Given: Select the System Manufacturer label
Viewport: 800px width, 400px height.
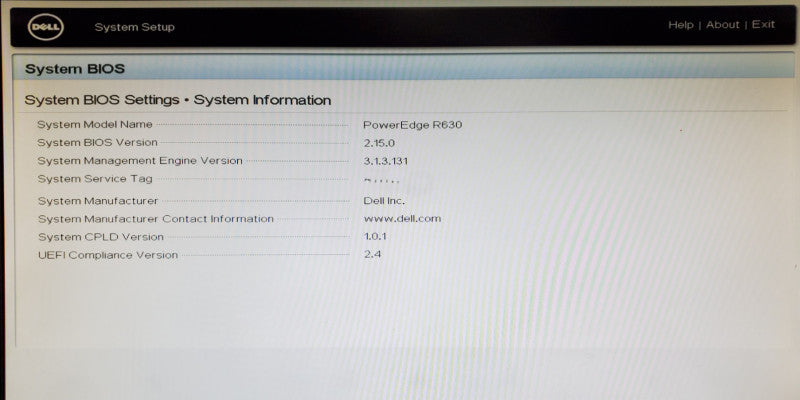Looking at the screenshot, I should click(98, 201).
